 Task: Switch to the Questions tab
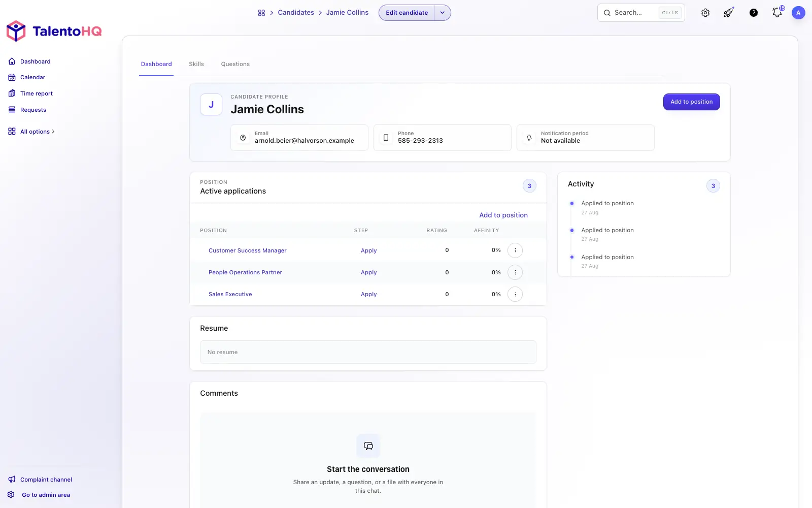pos(235,64)
